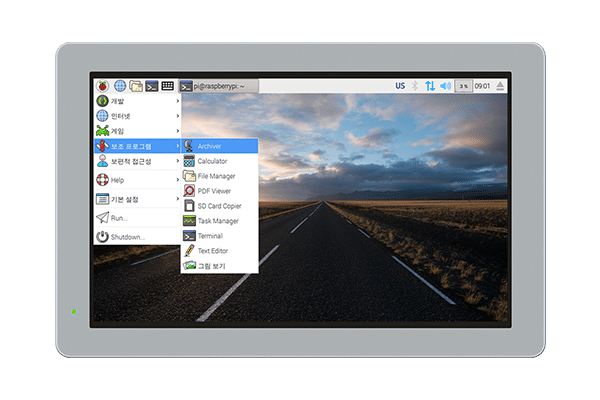Open the 인터넷 menu category

(x=137, y=116)
